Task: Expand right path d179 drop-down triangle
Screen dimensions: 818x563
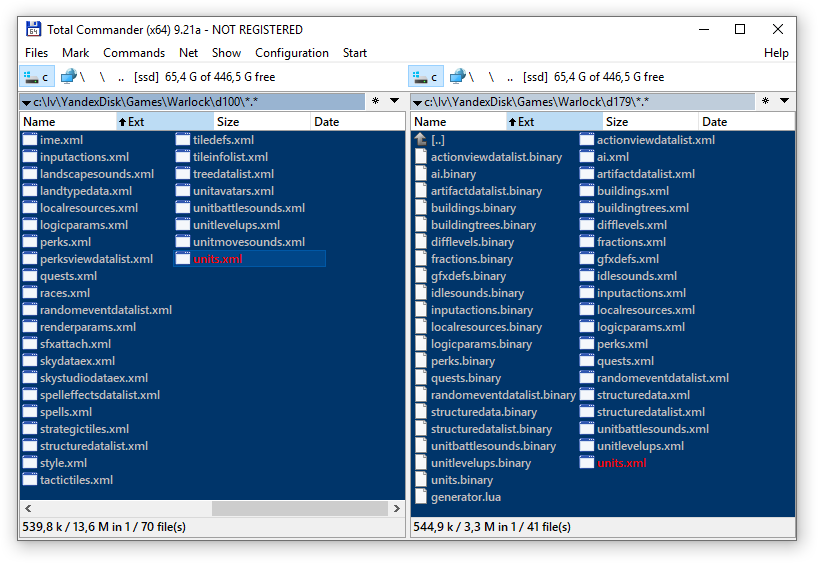Action: (417, 102)
